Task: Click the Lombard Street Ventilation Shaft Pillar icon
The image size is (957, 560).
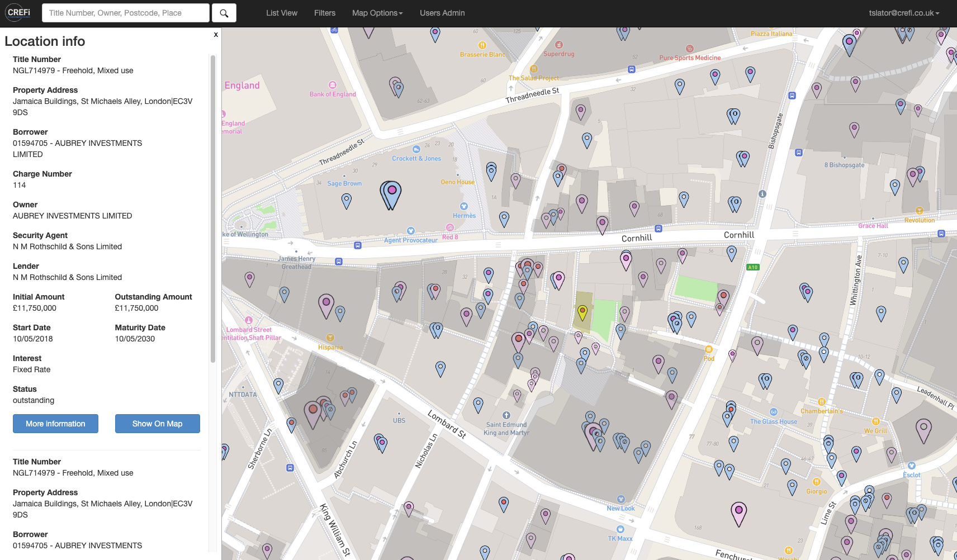Action: click(x=249, y=320)
